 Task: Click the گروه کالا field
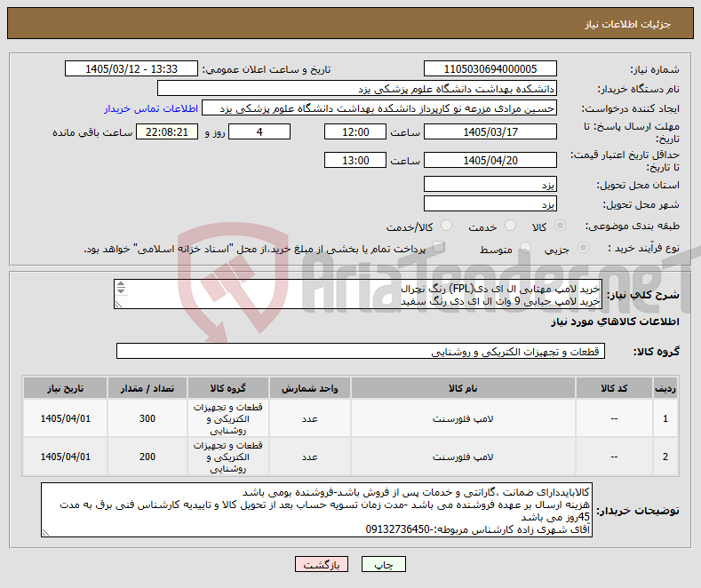(x=361, y=351)
